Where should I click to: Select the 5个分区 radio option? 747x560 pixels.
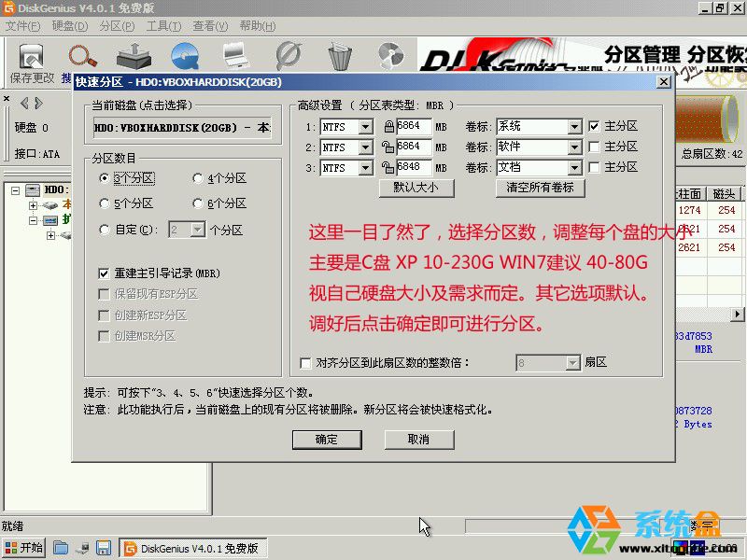click(x=104, y=203)
